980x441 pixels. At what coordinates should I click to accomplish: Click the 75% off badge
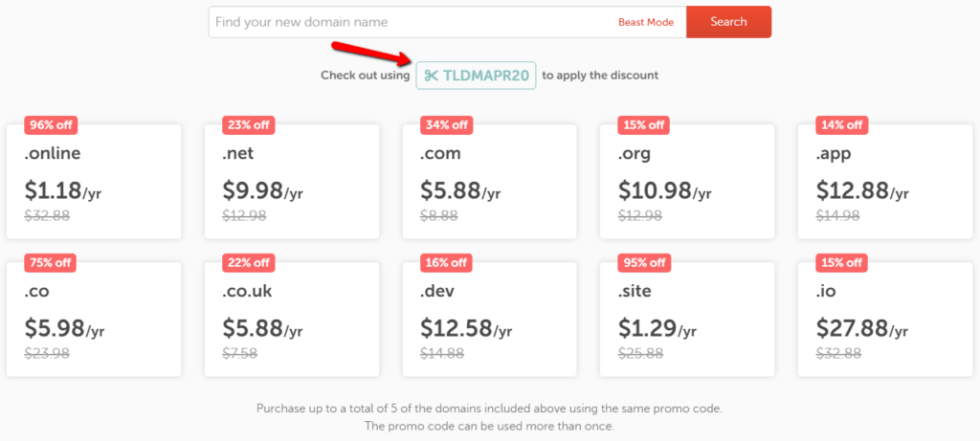pos(51,262)
